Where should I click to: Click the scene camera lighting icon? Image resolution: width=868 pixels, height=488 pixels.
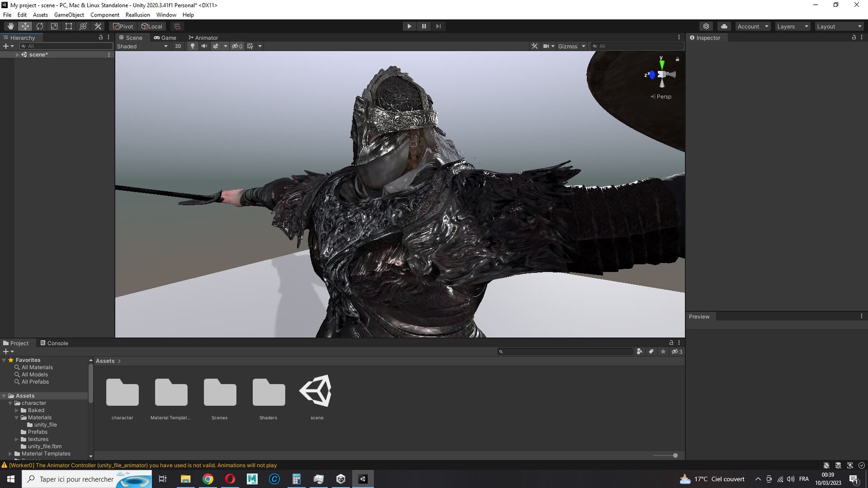(x=192, y=46)
